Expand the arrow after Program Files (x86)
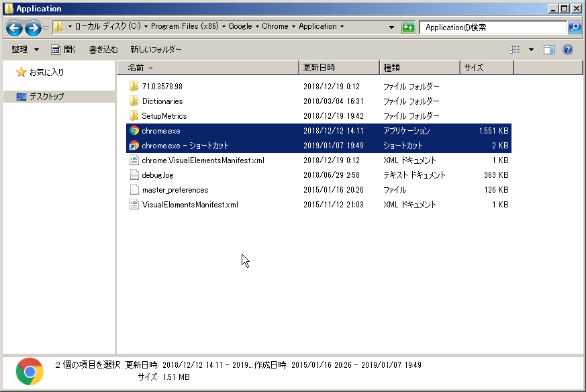 pos(224,27)
